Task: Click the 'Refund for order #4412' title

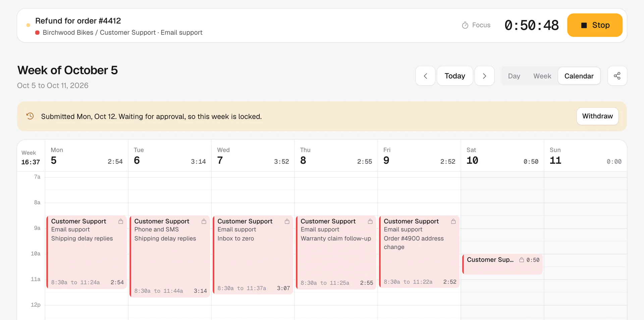Action: pyautogui.click(x=78, y=21)
